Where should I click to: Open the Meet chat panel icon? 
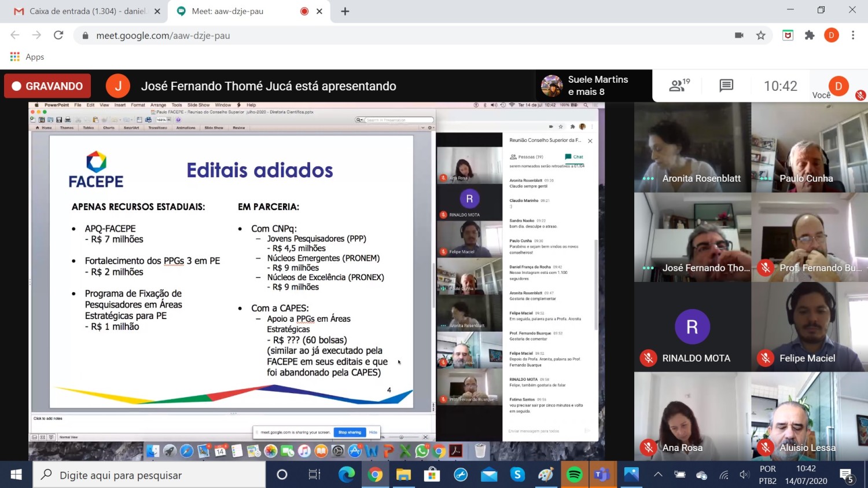pos(726,86)
